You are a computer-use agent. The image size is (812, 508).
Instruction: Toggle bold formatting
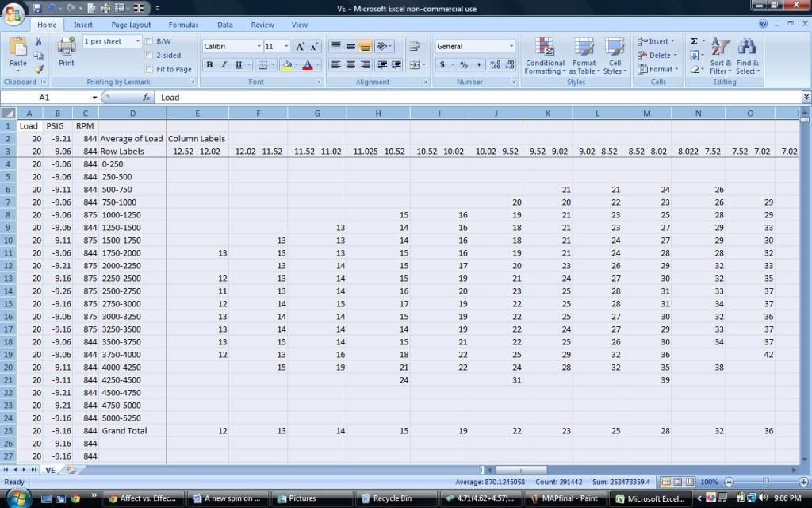pyautogui.click(x=209, y=65)
